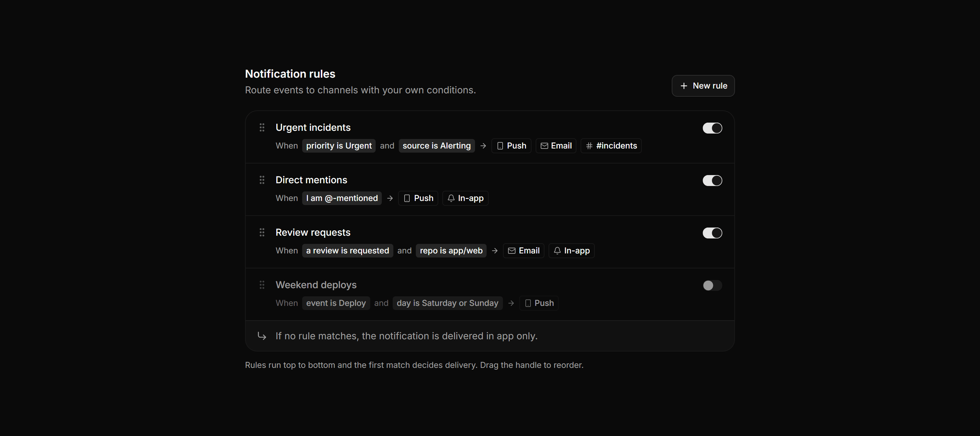Click bell icon in Review requests In-app
This screenshot has width=980, height=436.
[557, 251]
